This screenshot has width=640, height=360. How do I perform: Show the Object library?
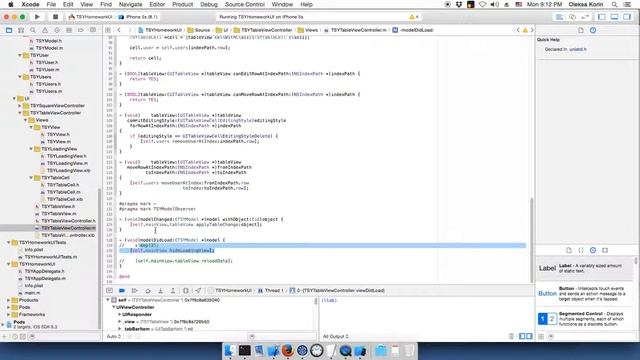tap(593, 250)
